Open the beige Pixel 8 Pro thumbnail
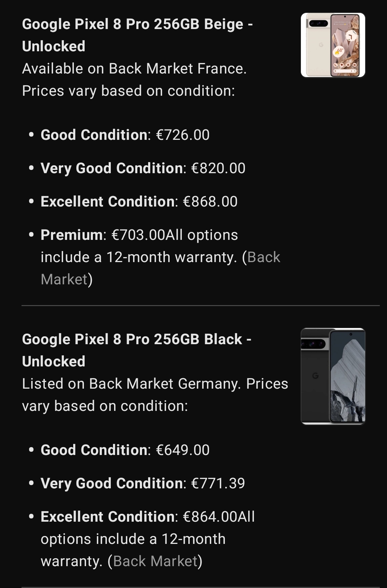Image resolution: width=387 pixels, height=588 pixels. [x=333, y=45]
